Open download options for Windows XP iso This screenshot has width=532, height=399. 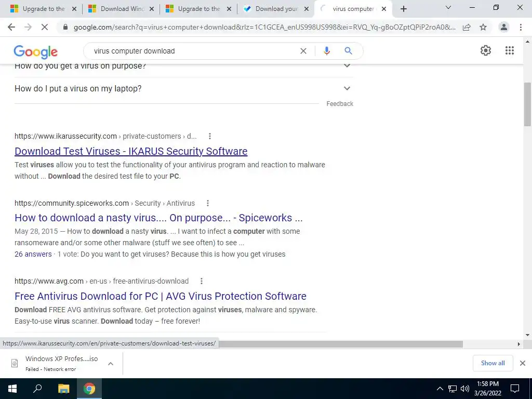tap(111, 363)
